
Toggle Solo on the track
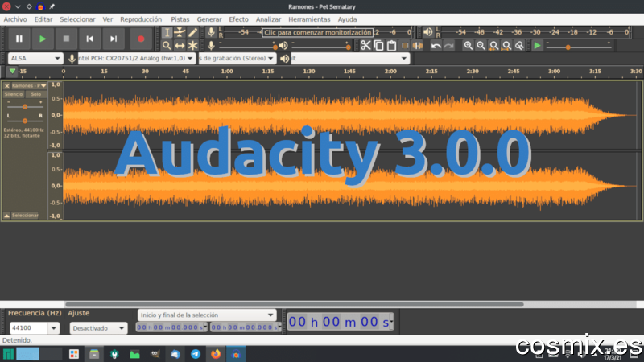36,94
